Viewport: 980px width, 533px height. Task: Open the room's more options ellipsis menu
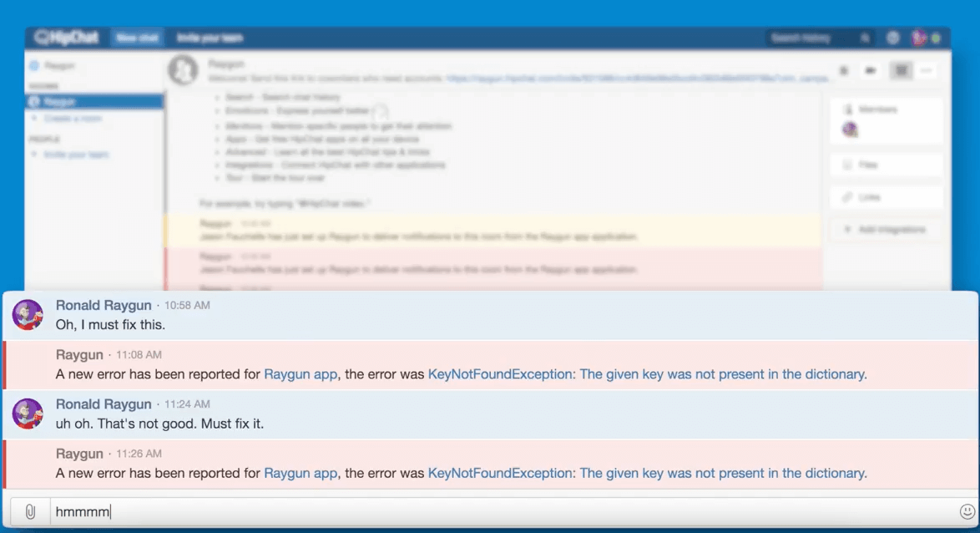pyautogui.click(x=927, y=71)
